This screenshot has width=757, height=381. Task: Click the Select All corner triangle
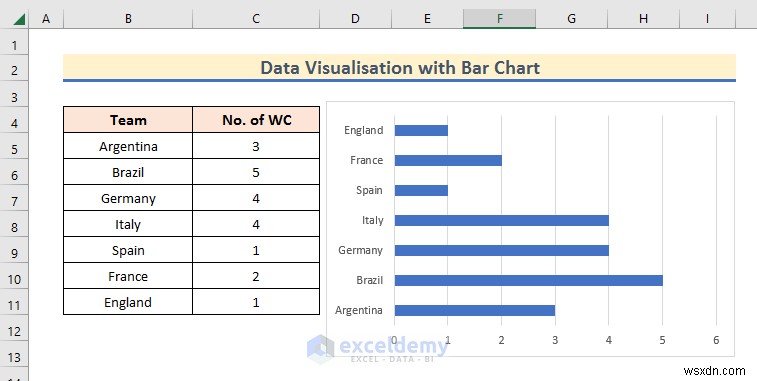19,19
